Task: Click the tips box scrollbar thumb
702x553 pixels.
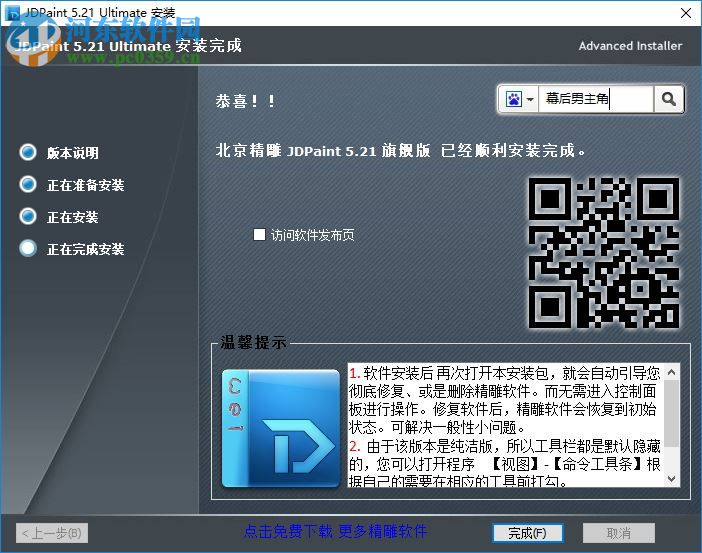Action: click(671, 413)
